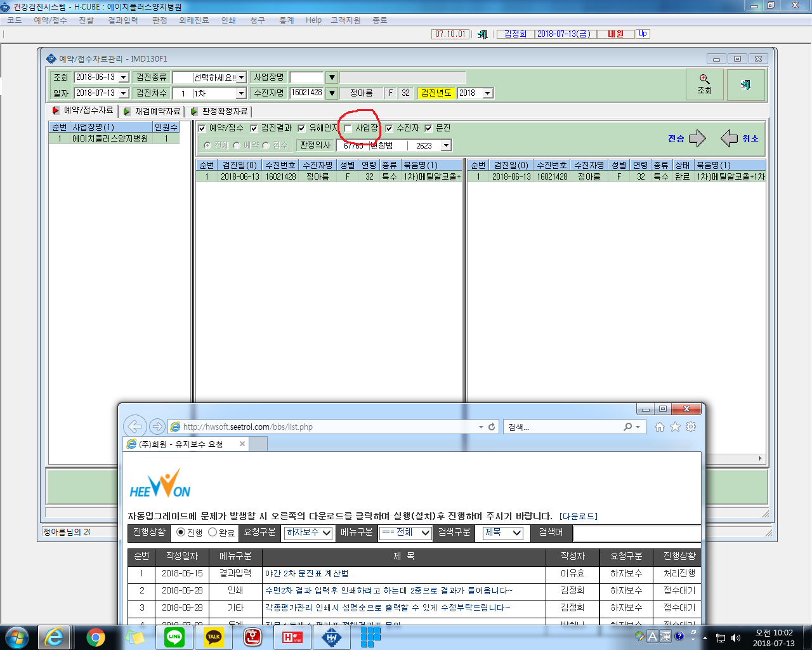Click the 취소 left arrow icon

coord(729,138)
